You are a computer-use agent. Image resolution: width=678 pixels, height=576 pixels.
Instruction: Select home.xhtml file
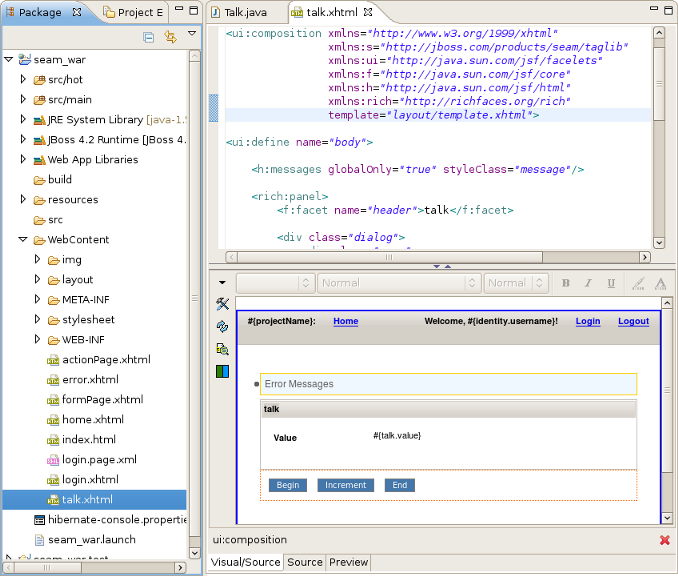(x=85, y=419)
